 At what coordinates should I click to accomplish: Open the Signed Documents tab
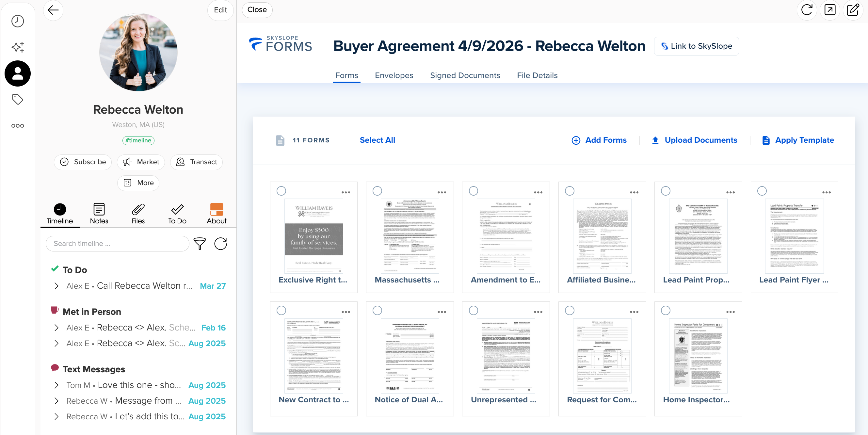pyautogui.click(x=465, y=75)
